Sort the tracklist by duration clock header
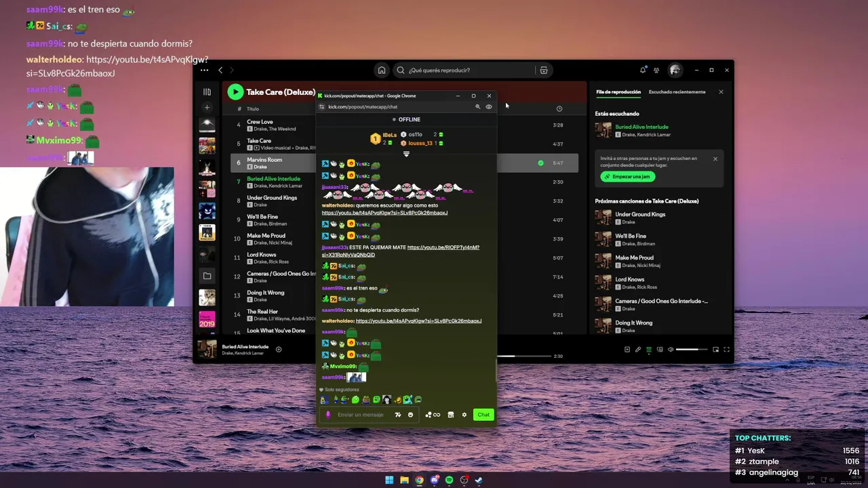The width and height of the screenshot is (868, 488). (x=559, y=108)
